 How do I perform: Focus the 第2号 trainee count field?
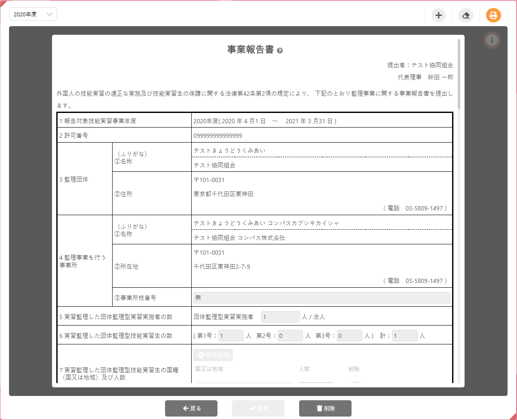[x=290, y=335]
